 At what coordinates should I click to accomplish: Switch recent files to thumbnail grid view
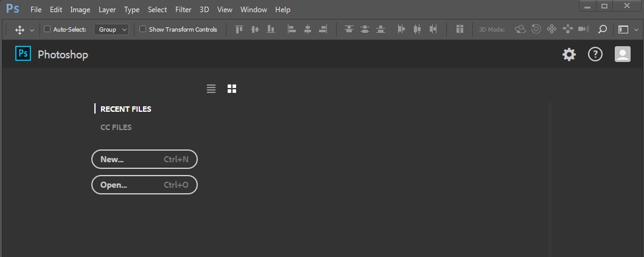point(232,89)
